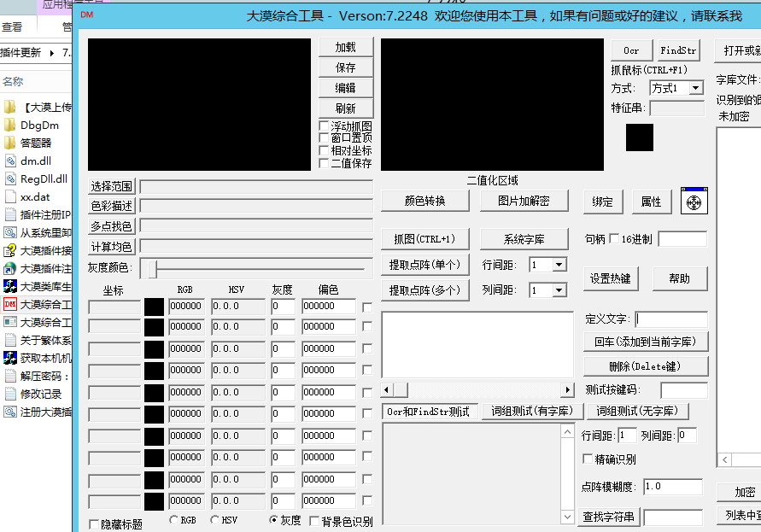Select the 大漠插件注 globe file icon
Viewport: 761px width, 532px height.
click(9, 268)
